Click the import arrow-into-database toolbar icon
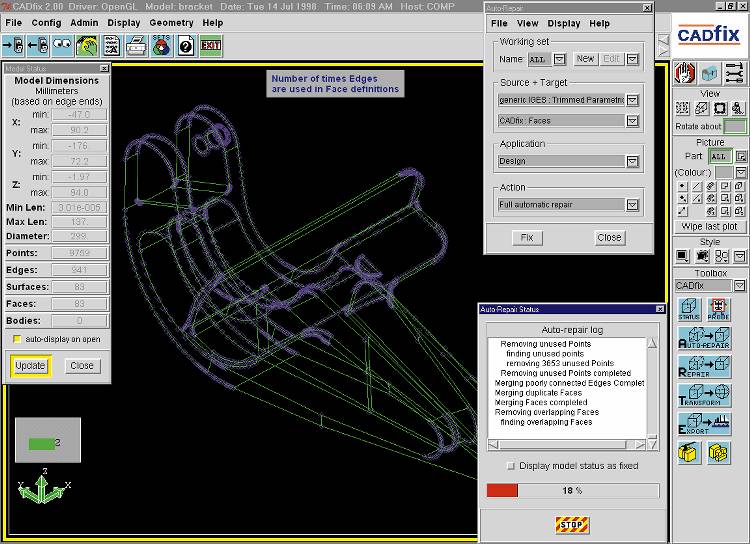The image size is (750, 544). click(13, 46)
